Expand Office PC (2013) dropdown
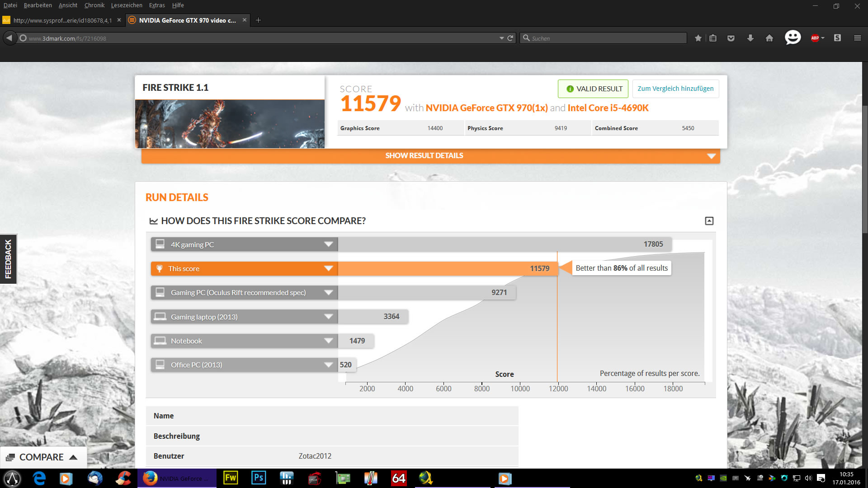Screen dimensions: 868x488 pyautogui.click(x=329, y=365)
